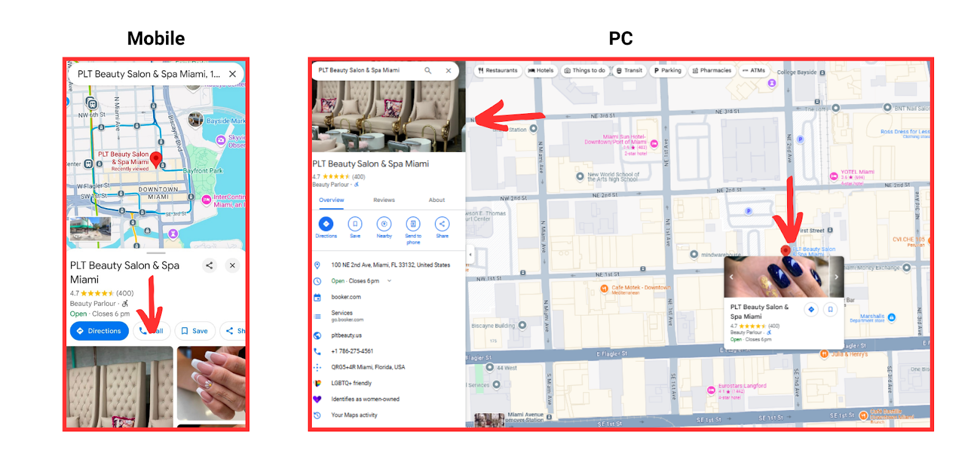Click the round Directions icon in PC panel
The image size is (980, 459).
click(x=326, y=224)
